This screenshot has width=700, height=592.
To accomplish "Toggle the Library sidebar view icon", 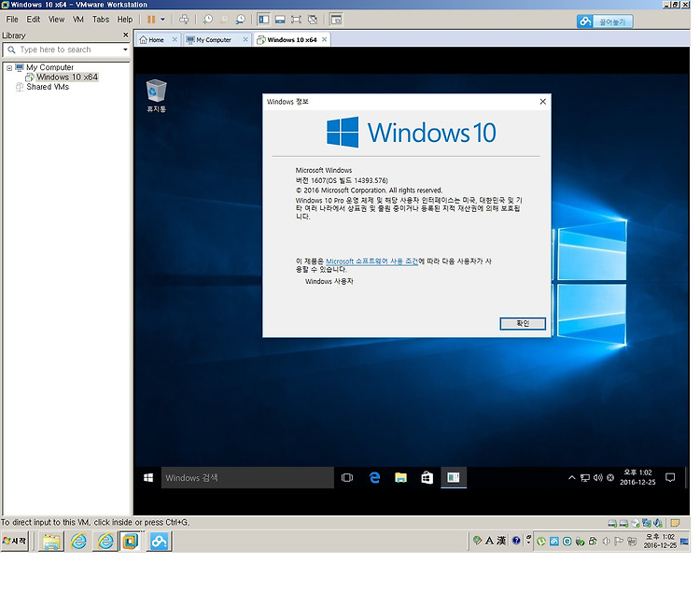I will [x=264, y=20].
